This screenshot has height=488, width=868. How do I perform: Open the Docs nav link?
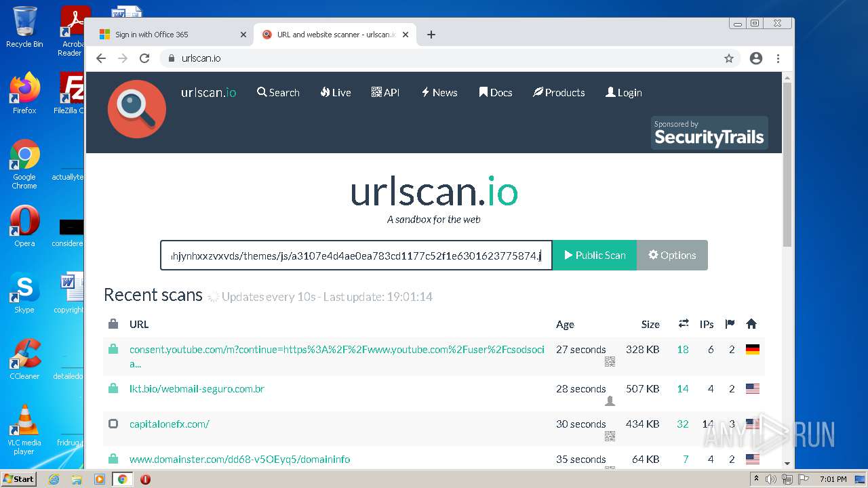tap(496, 92)
